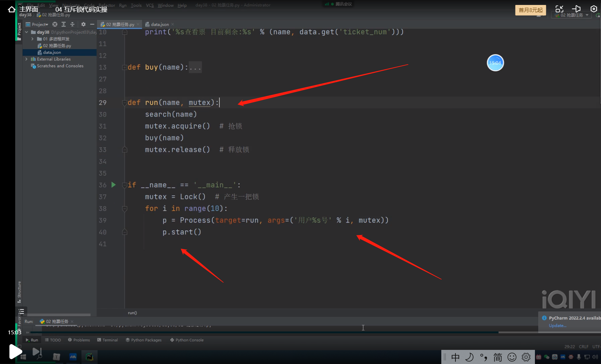Collapse the run function fold marker
The image size is (601, 364).
click(x=124, y=102)
